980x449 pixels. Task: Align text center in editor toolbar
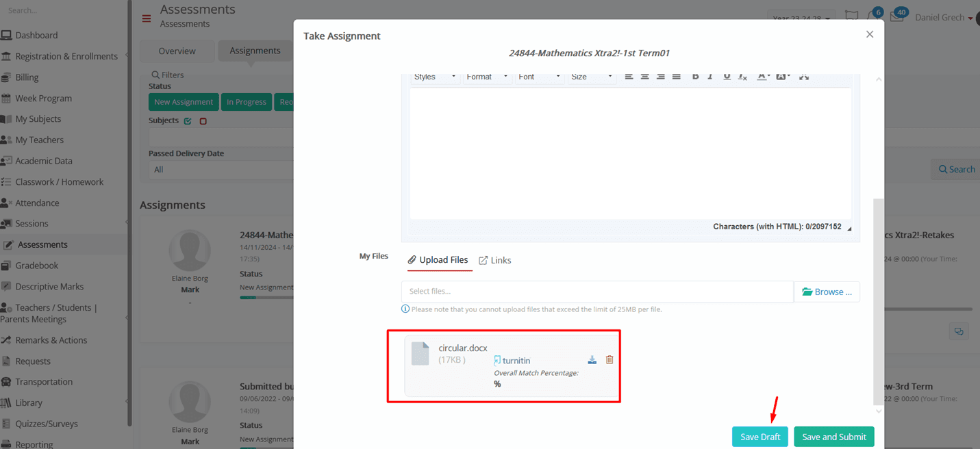pyautogui.click(x=644, y=77)
